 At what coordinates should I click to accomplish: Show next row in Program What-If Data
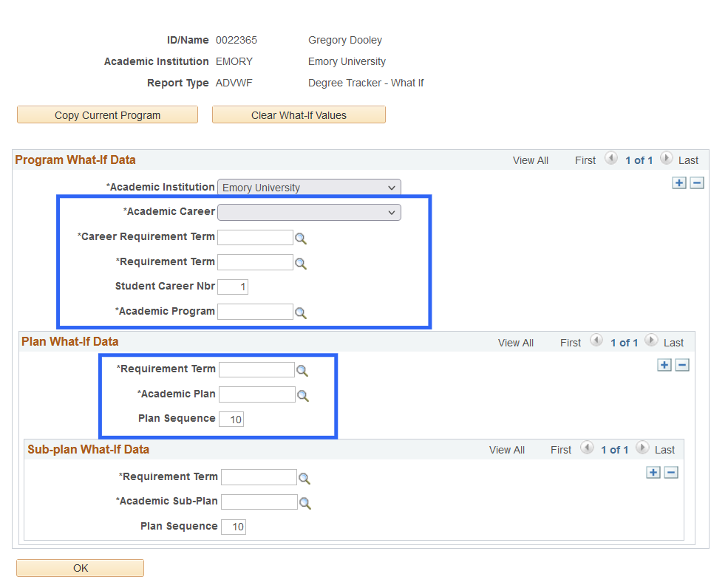[666, 159]
